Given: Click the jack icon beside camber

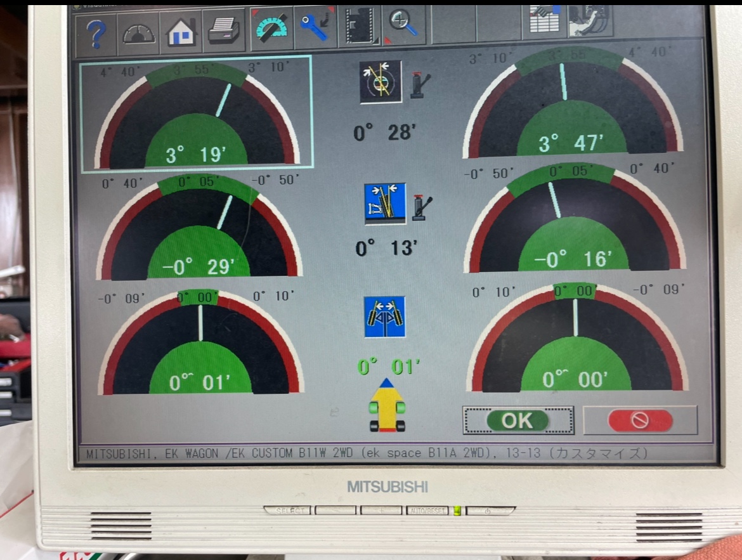Looking at the screenshot, I should pyautogui.click(x=422, y=207).
